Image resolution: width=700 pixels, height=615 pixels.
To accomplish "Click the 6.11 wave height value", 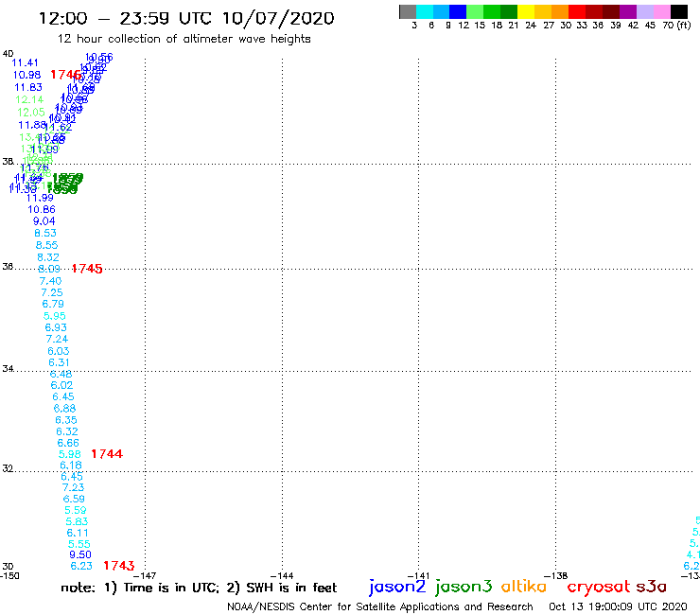I will point(78,533).
